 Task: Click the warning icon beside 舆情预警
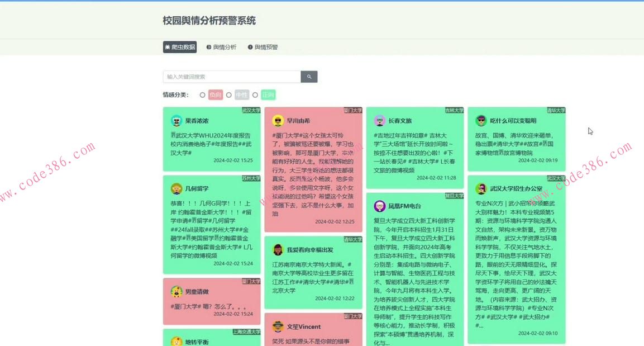[250, 47]
